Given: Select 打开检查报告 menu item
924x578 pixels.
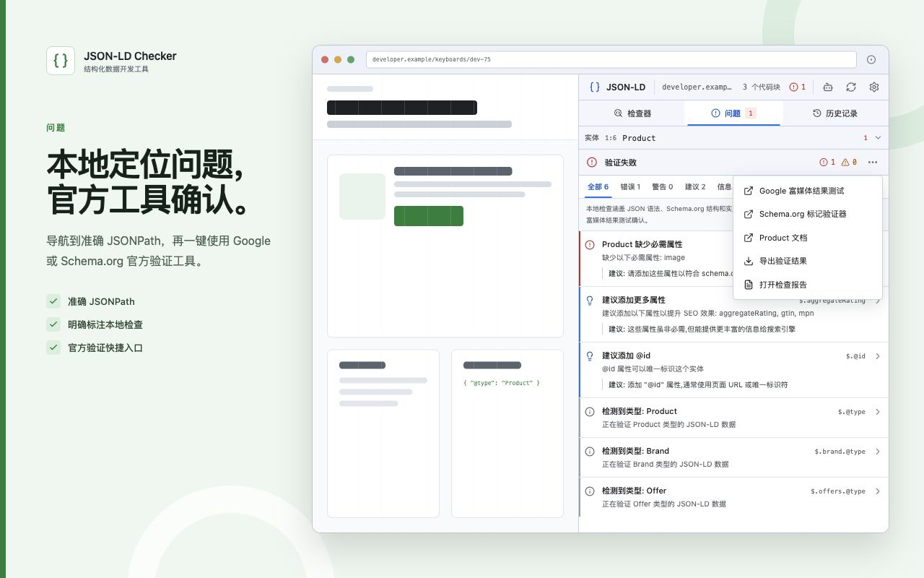Looking at the screenshot, I should 807,285.
